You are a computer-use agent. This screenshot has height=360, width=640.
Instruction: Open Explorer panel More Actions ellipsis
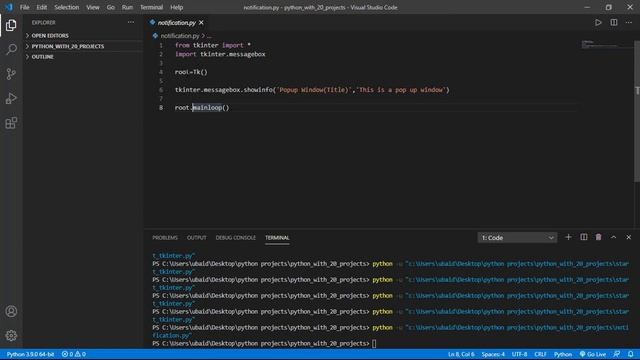131,22
